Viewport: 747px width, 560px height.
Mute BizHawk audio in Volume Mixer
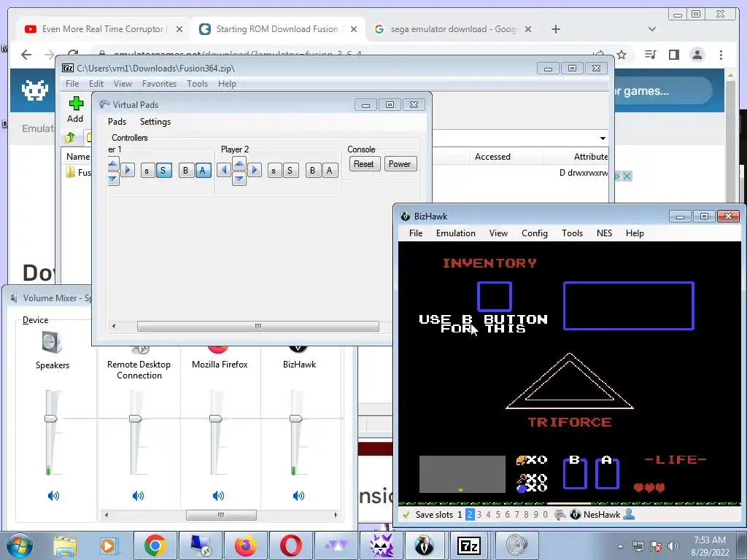(x=298, y=496)
